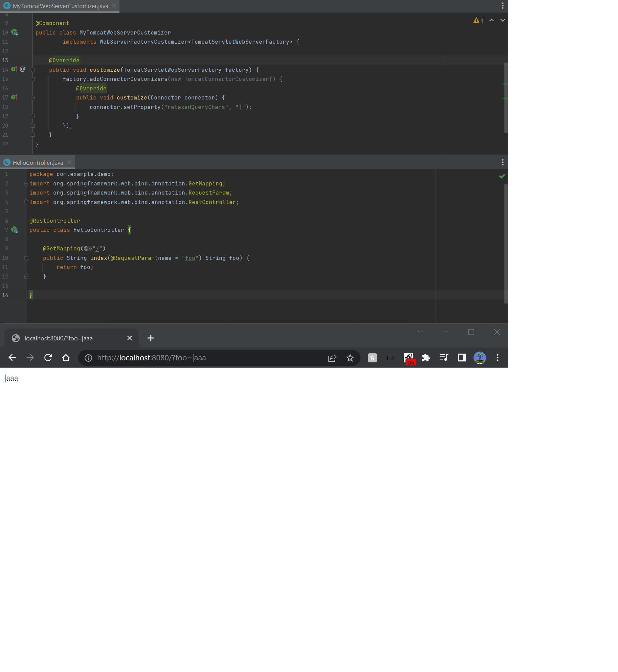
Task: Open the gray rounded-square extension icon
Action: [x=372, y=358]
